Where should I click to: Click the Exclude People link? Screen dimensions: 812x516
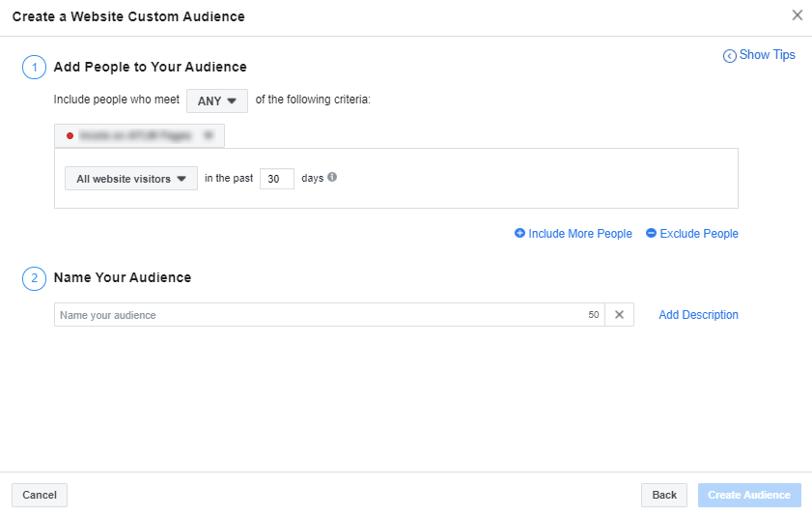699,234
